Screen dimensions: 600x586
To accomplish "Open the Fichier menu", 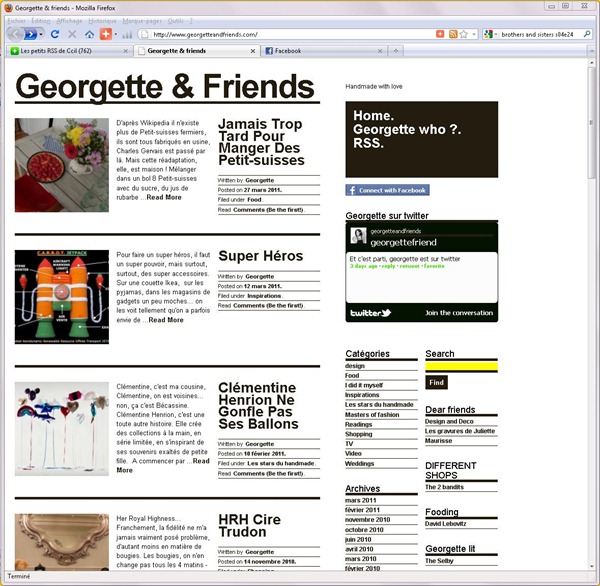I will (16, 21).
